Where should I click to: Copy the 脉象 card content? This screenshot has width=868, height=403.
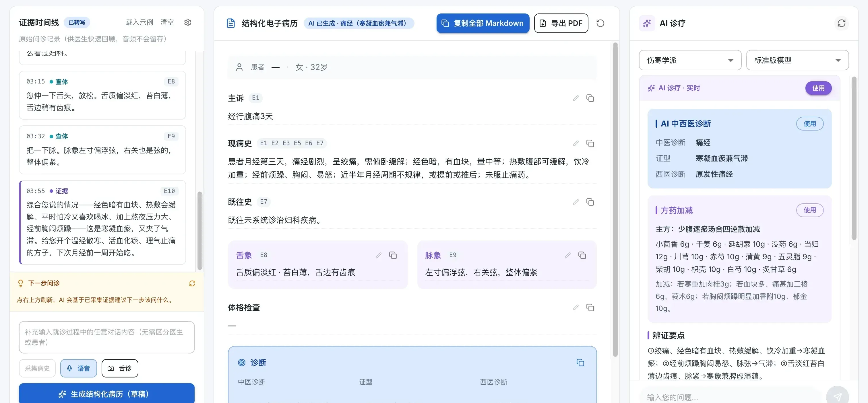point(582,255)
